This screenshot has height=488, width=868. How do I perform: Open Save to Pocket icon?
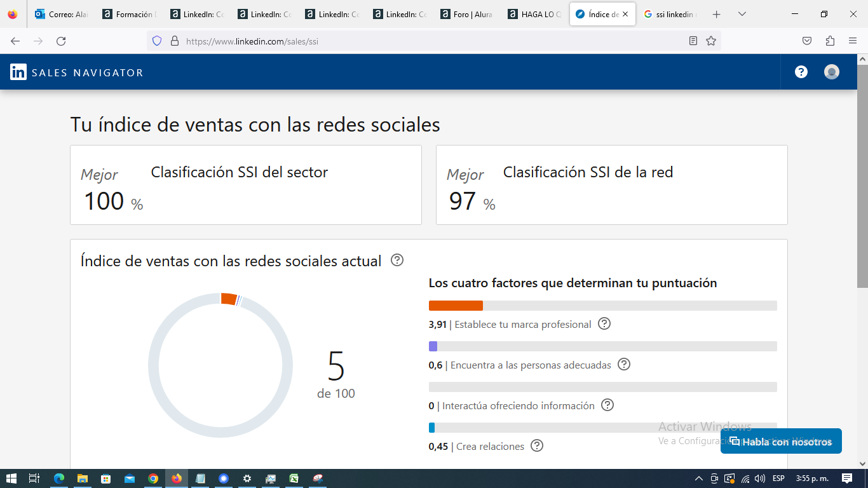[807, 41]
